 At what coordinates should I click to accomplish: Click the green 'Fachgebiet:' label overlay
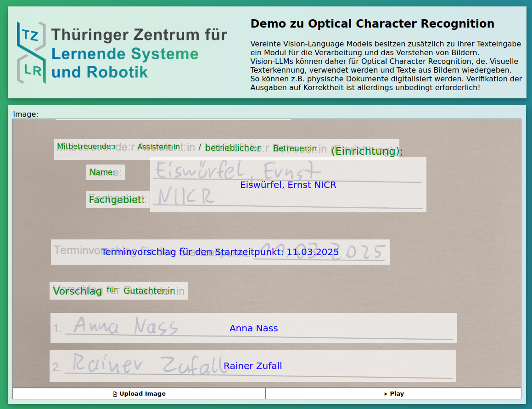117,200
